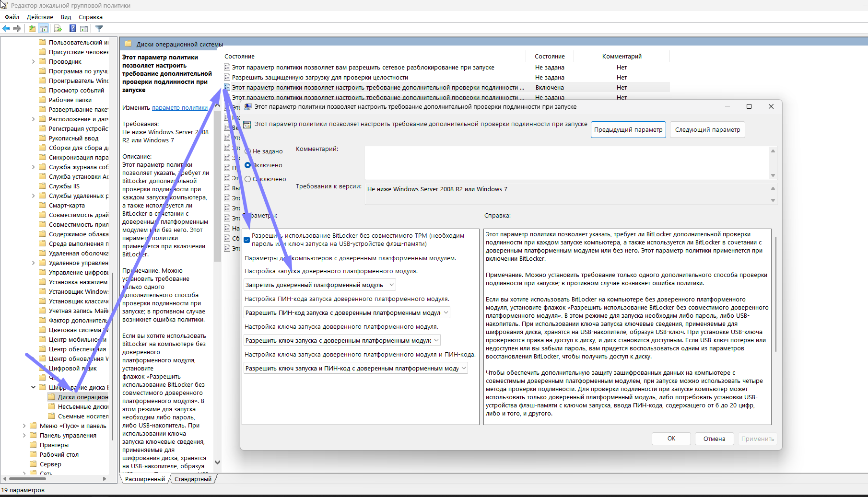Screen dimensions: 868x497
Task: Select the Отключено radio button
Action: pos(248,179)
